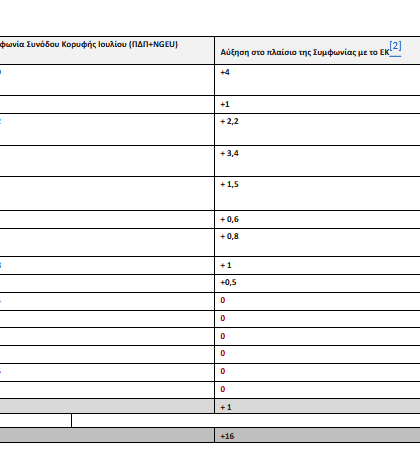Select the second red 0 value
The height and width of the screenshot is (461, 420).
pyautogui.click(x=223, y=318)
